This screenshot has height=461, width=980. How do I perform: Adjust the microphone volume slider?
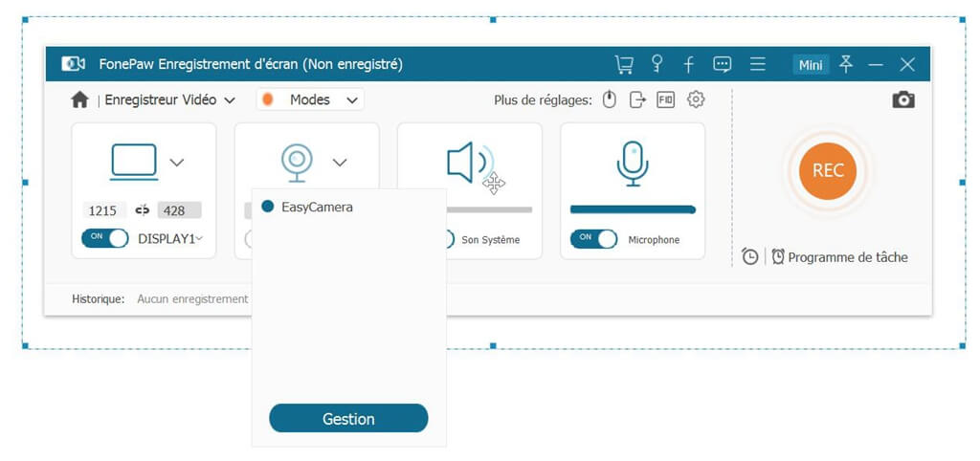click(x=633, y=209)
